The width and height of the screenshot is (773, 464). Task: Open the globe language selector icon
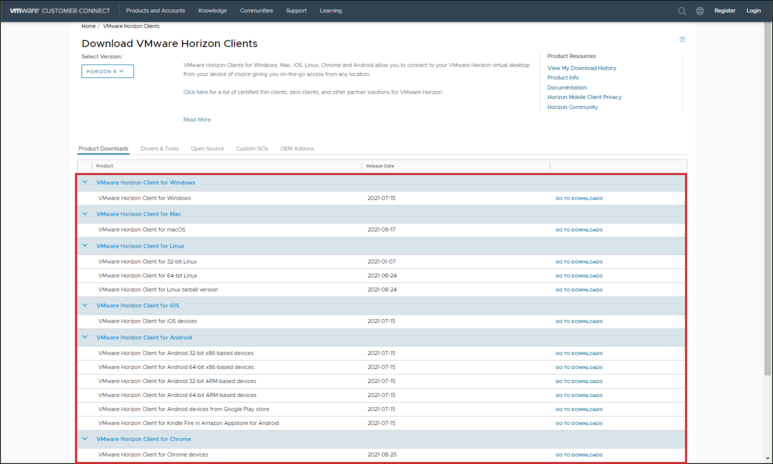coord(700,11)
